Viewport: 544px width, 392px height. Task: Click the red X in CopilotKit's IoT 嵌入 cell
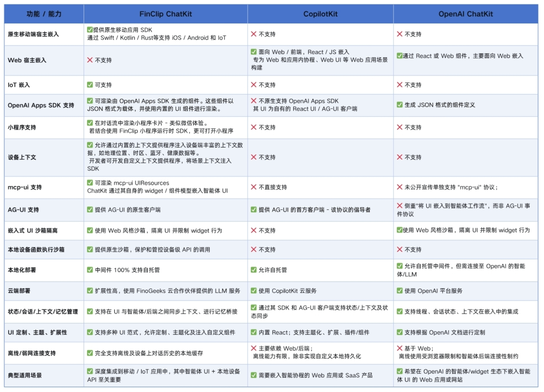[254, 85]
